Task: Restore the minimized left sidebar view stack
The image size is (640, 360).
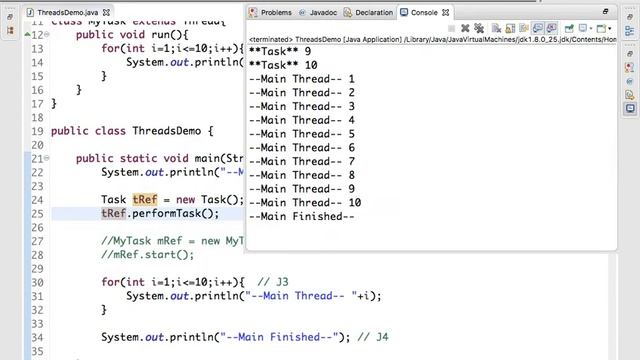Action: [10, 17]
